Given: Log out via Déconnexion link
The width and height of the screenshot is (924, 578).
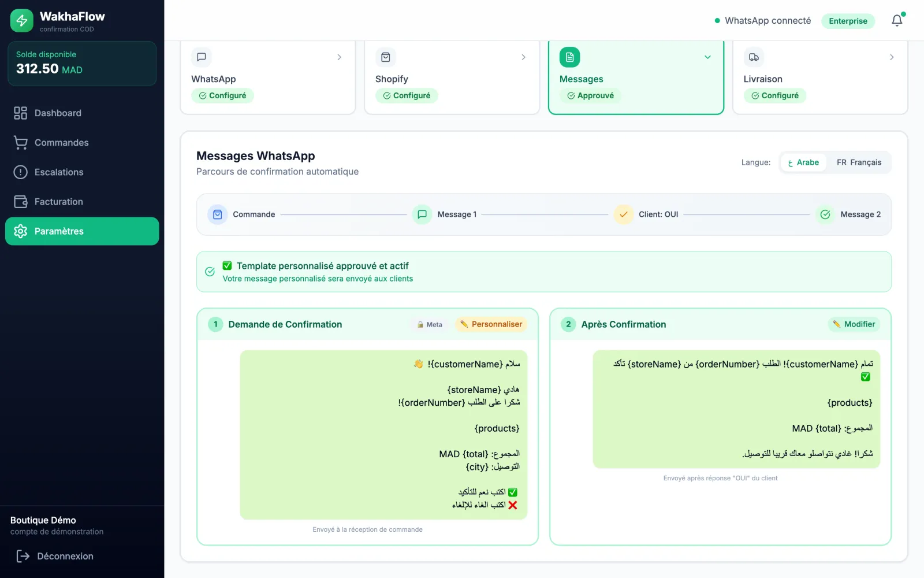Looking at the screenshot, I should [55, 556].
